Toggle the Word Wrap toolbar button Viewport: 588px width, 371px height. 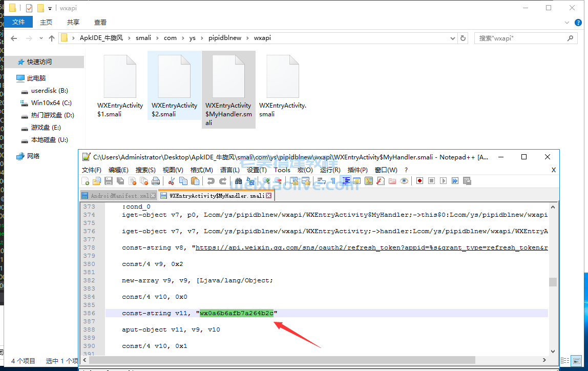321,181
